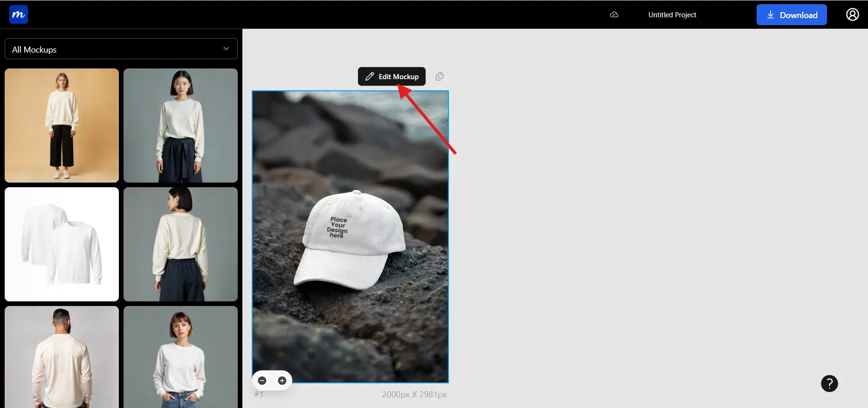
Task: Select man back view long sleeve mockup
Action: [62, 357]
